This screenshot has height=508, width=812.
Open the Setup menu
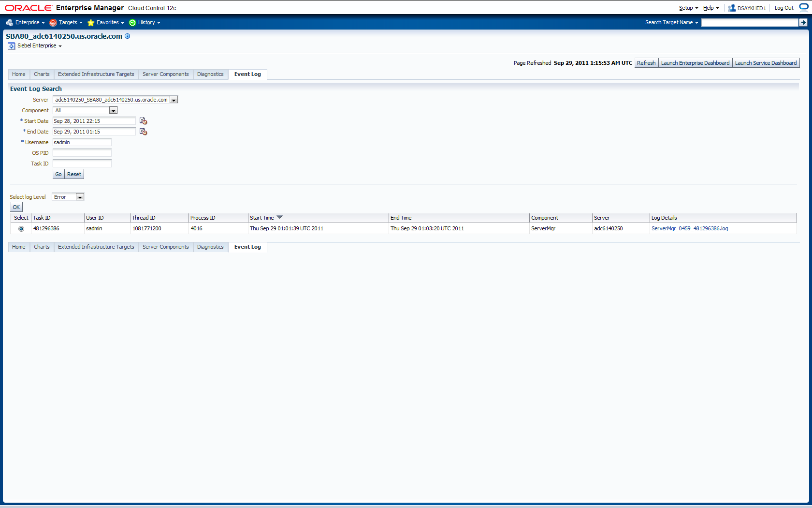pos(688,8)
